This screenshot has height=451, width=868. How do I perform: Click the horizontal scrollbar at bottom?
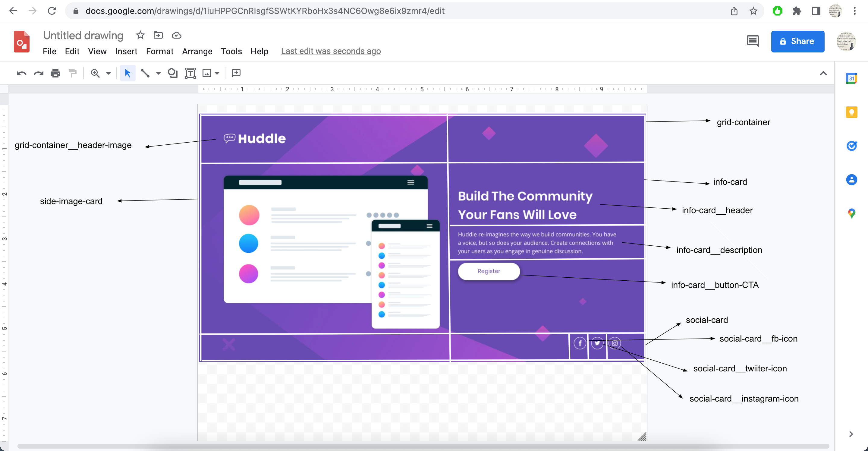(423, 446)
